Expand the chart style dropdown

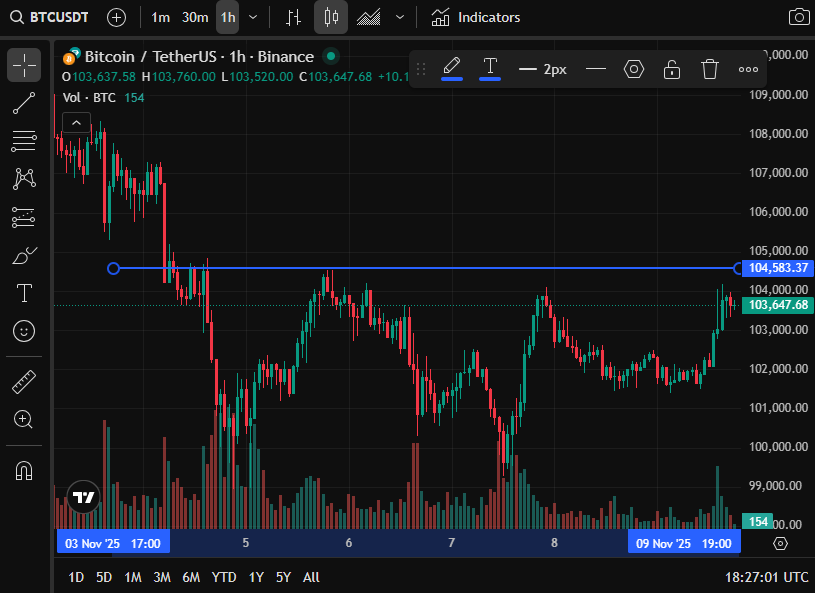pyautogui.click(x=400, y=18)
